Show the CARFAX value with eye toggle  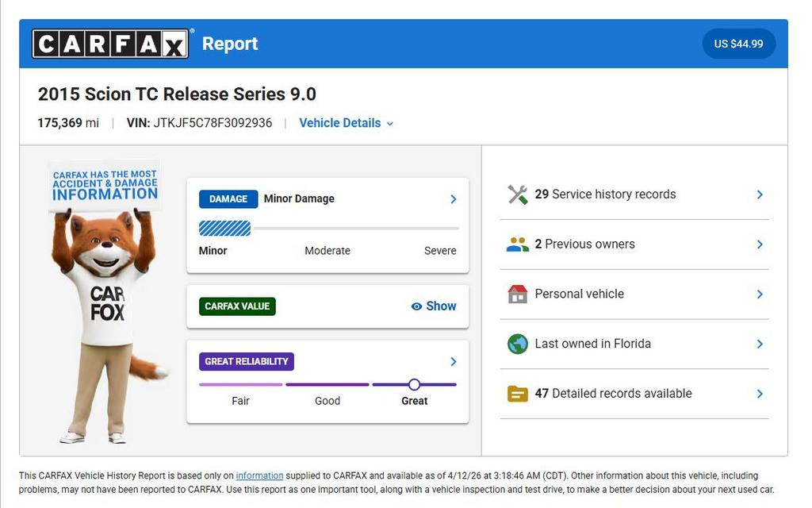pyautogui.click(x=434, y=306)
